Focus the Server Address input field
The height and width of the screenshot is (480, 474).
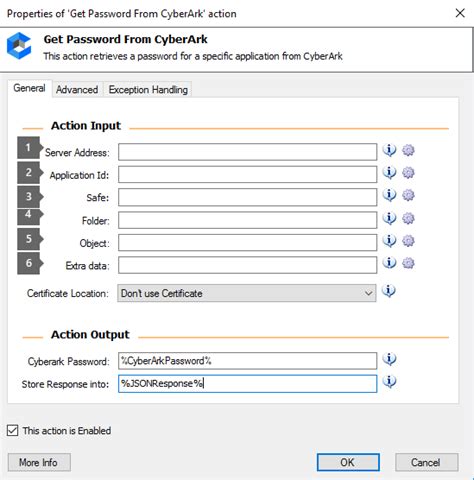point(248,152)
